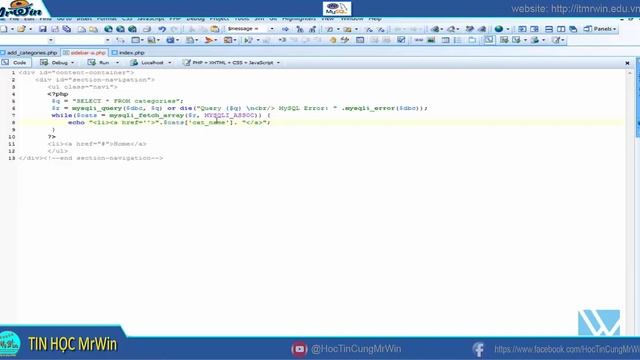The height and width of the screenshot is (360, 640).
Task: Open the globe icon dropdown arrow
Action: (508, 29)
